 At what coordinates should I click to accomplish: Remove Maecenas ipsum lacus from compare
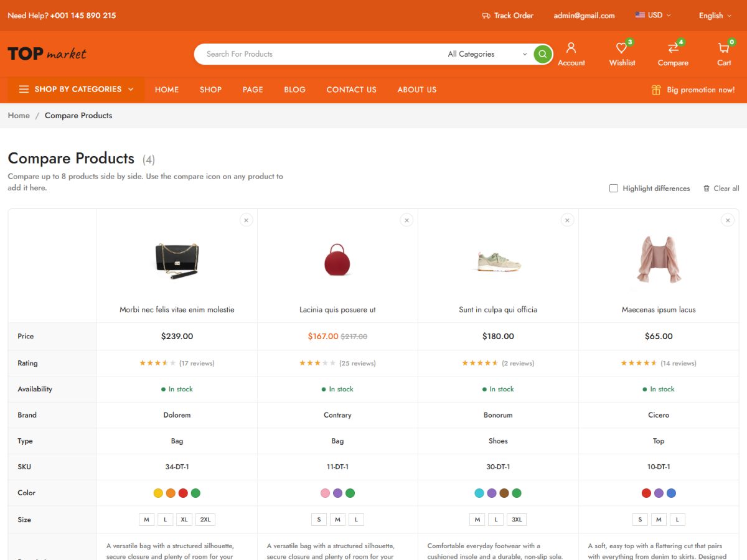[728, 220]
